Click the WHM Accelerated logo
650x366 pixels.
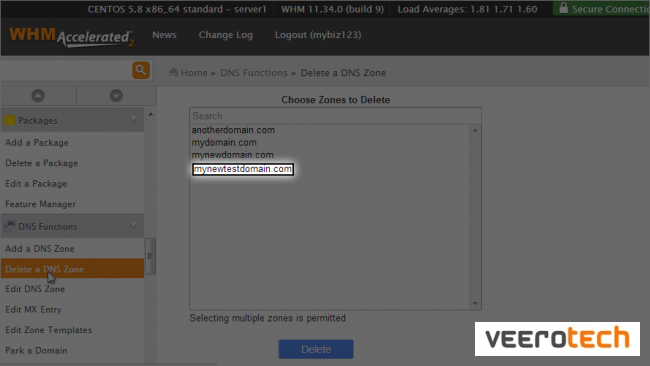(x=71, y=37)
